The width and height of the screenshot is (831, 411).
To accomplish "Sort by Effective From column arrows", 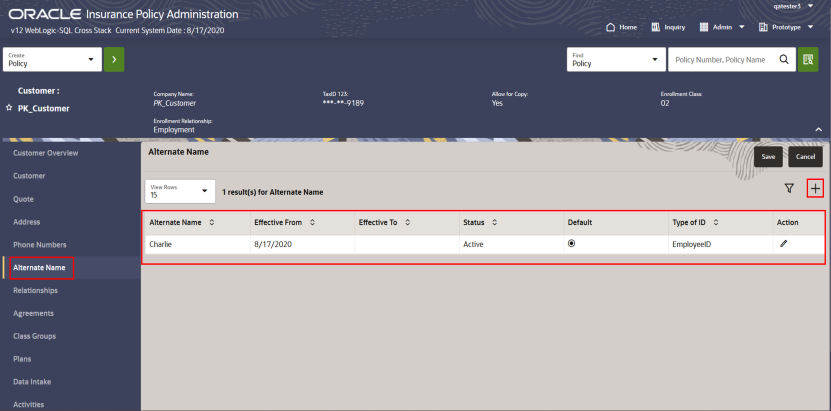I will pos(313,222).
